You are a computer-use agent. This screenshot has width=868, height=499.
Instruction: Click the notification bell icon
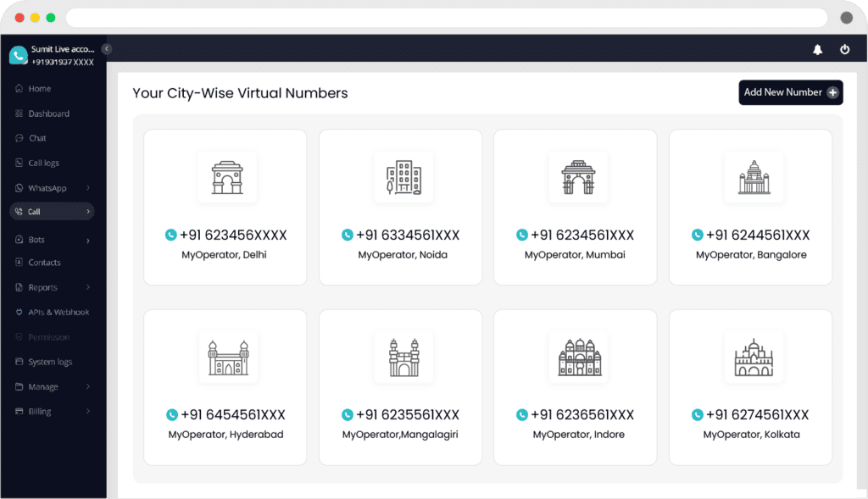click(x=817, y=50)
